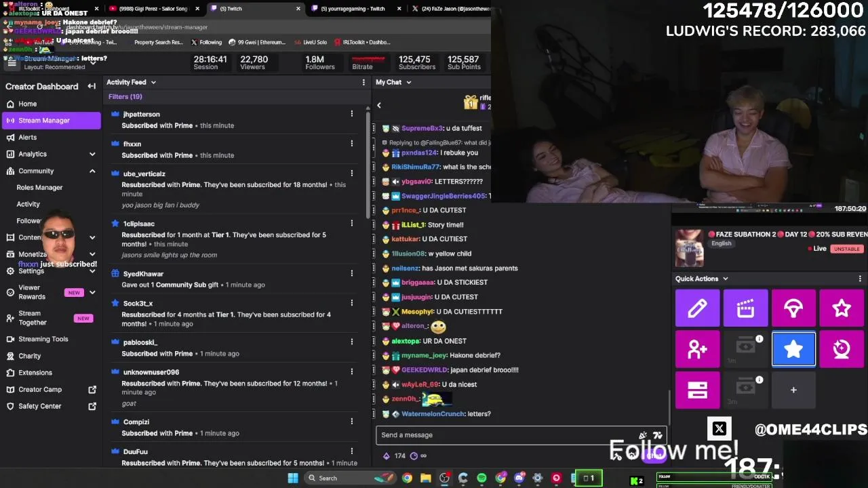Open Spotify from the taskbar
The image size is (868, 488).
(481, 478)
